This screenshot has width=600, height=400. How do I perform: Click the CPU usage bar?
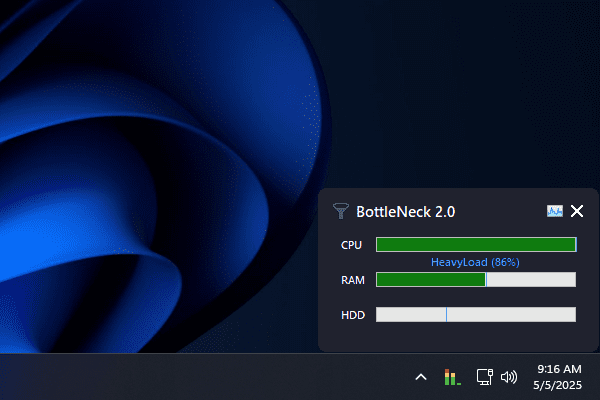[x=476, y=245]
